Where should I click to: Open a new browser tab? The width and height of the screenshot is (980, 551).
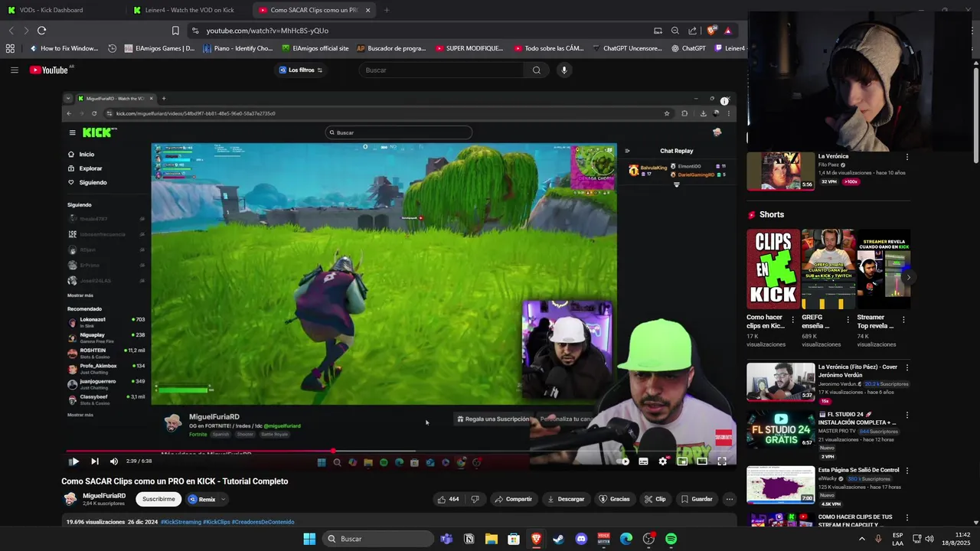tap(386, 10)
